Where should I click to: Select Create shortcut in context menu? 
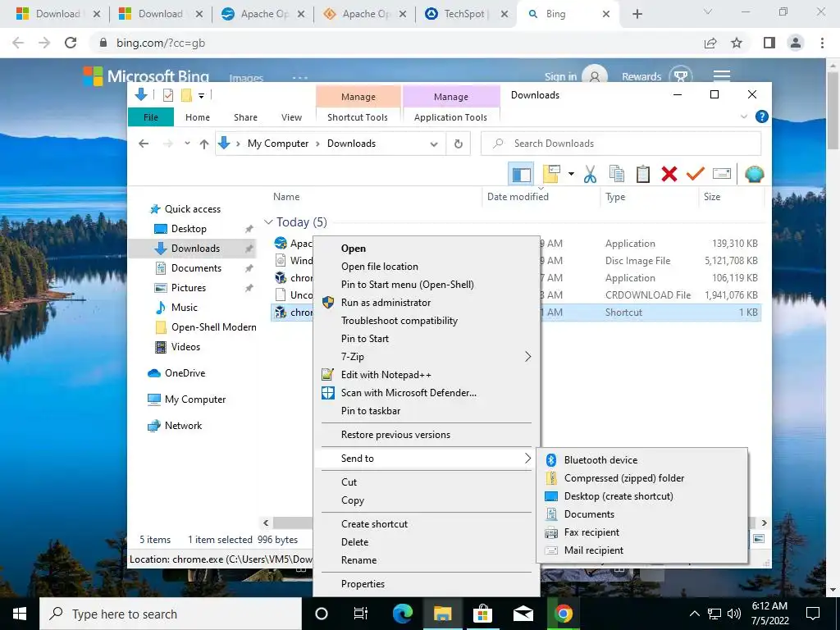pyautogui.click(x=374, y=524)
